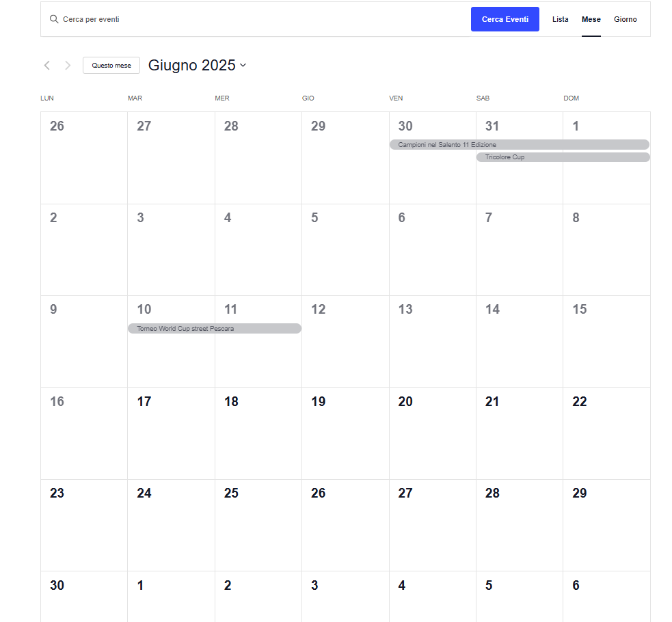Click the Questo mese button
This screenshot has height=622, width=672.
111,65
